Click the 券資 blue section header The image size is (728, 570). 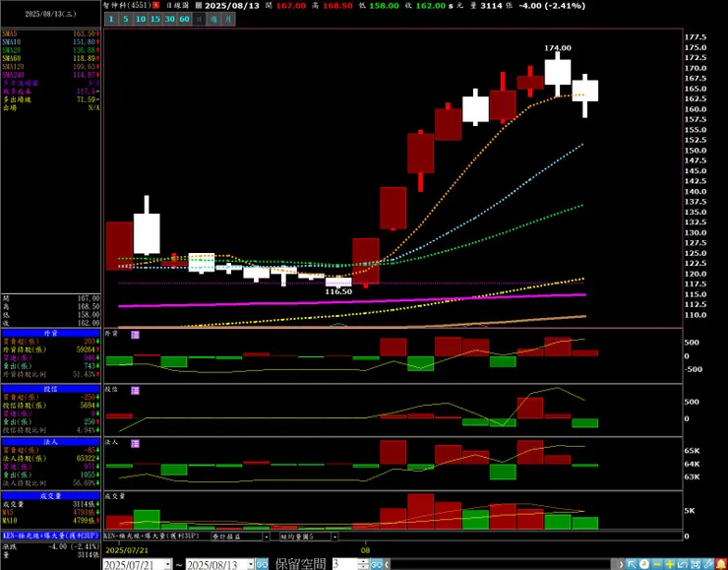(x=50, y=333)
